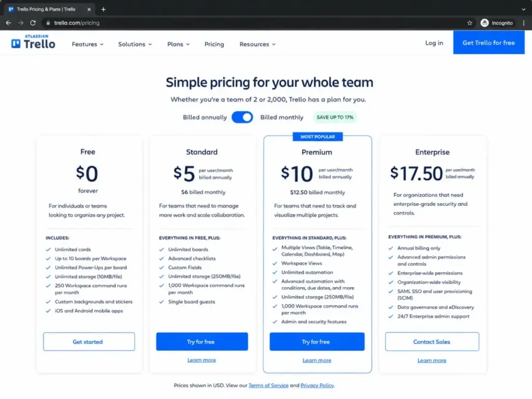Viewport: 532px width, 399px height.
Task: Click checkmark beside 24/7 Enterprise admin support
Action: coord(391,316)
